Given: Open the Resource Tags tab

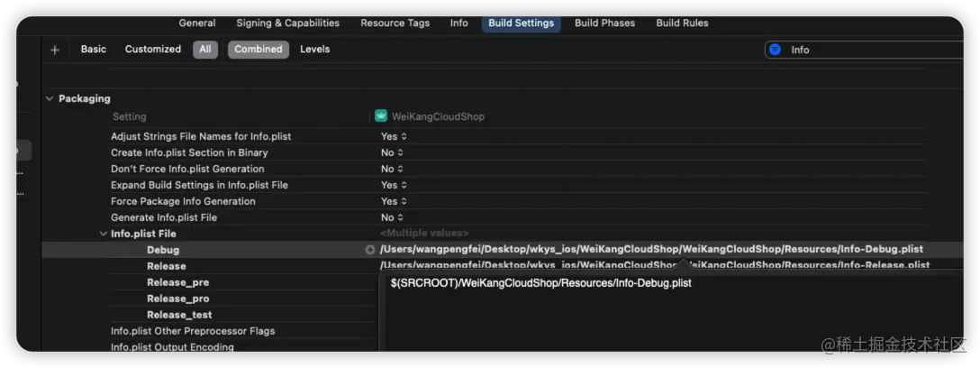Looking at the screenshot, I should (x=395, y=23).
